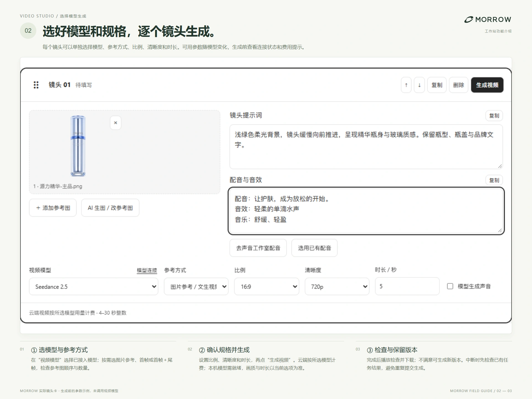The height and width of the screenshot is (399, 532).
Task: Click into the 配音与音效 text area
Action: tap(366, 211)
